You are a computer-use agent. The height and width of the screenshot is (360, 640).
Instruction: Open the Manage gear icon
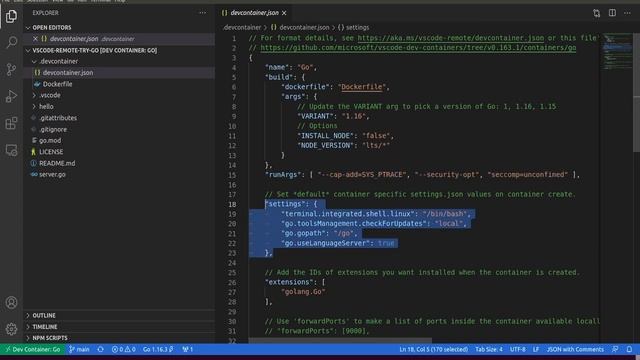(x=11, y=329)
